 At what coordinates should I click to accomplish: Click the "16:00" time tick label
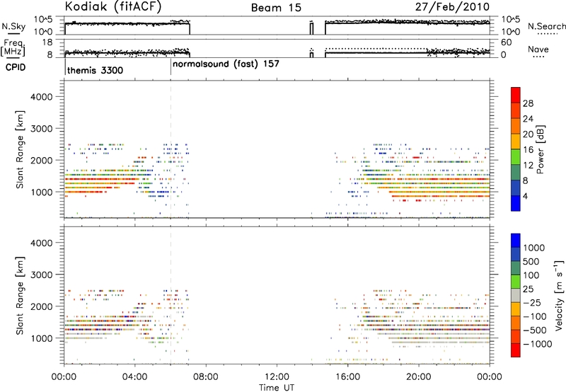(x=347, y=377)
